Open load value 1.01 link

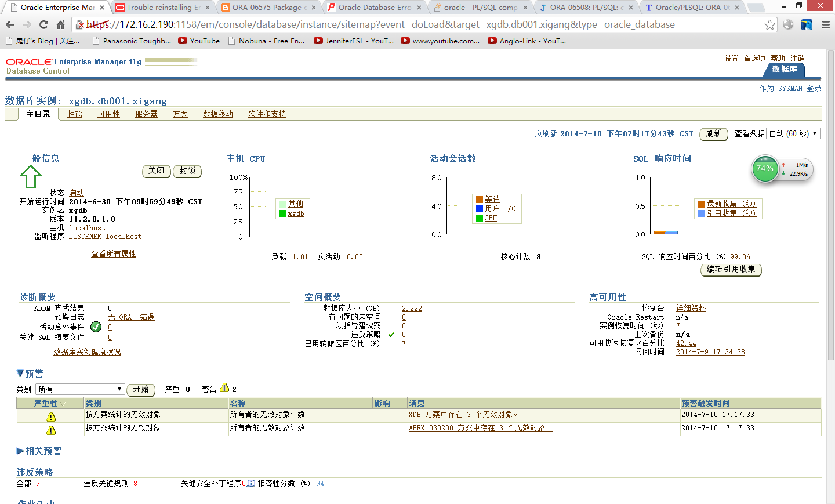(x=300, y=257)
